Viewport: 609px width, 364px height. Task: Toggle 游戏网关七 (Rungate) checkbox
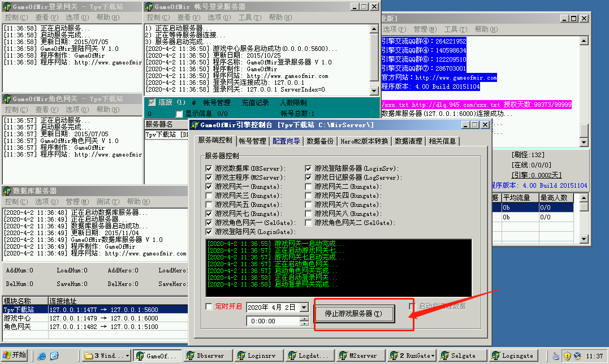tap(209, 214)
